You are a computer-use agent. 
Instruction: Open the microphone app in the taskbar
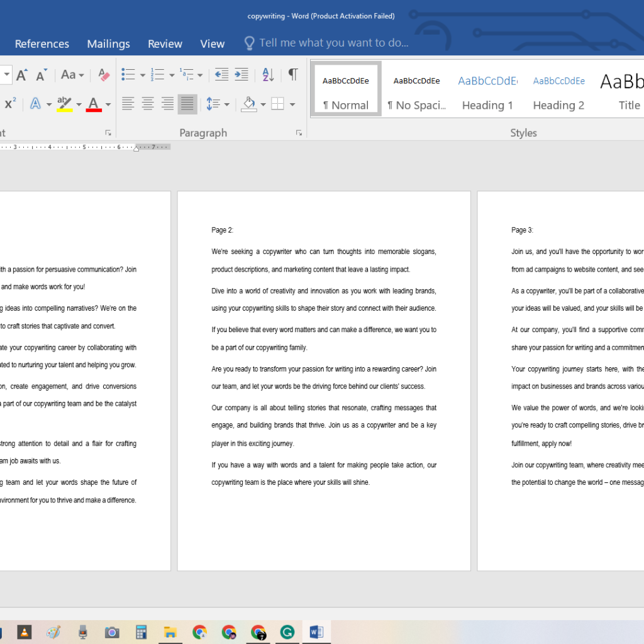pyautogui.click(x=82, y=632)
